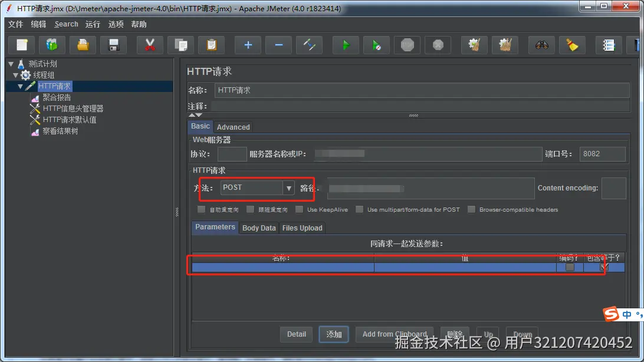Switch to the Files Upload tab

coord(303,228)
